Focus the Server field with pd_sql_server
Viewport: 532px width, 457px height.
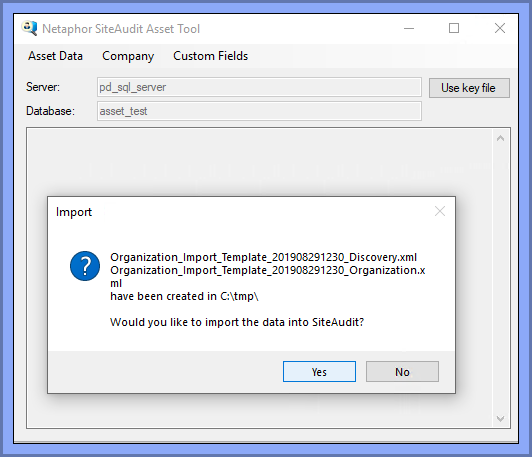tap(259, 87)
